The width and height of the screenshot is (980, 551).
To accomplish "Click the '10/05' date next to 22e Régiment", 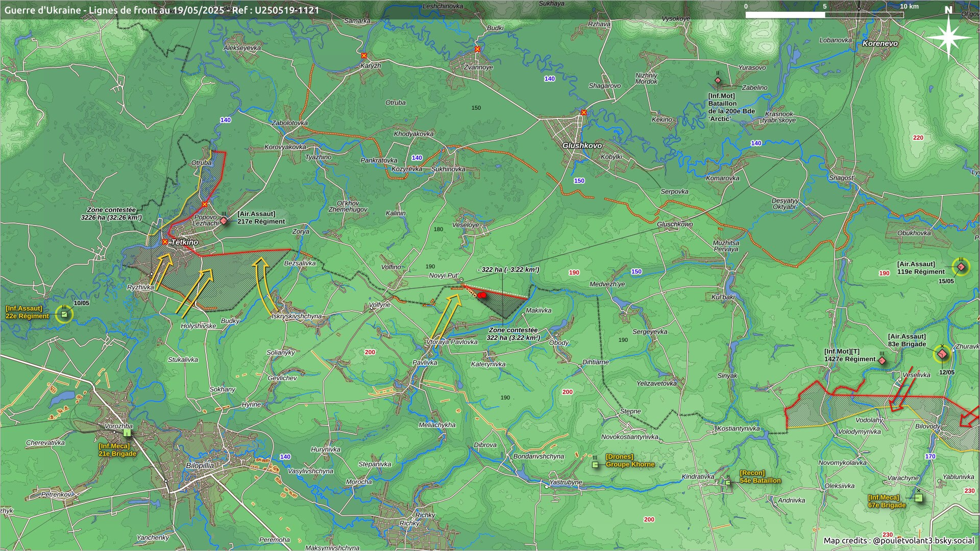I will 81,303.
